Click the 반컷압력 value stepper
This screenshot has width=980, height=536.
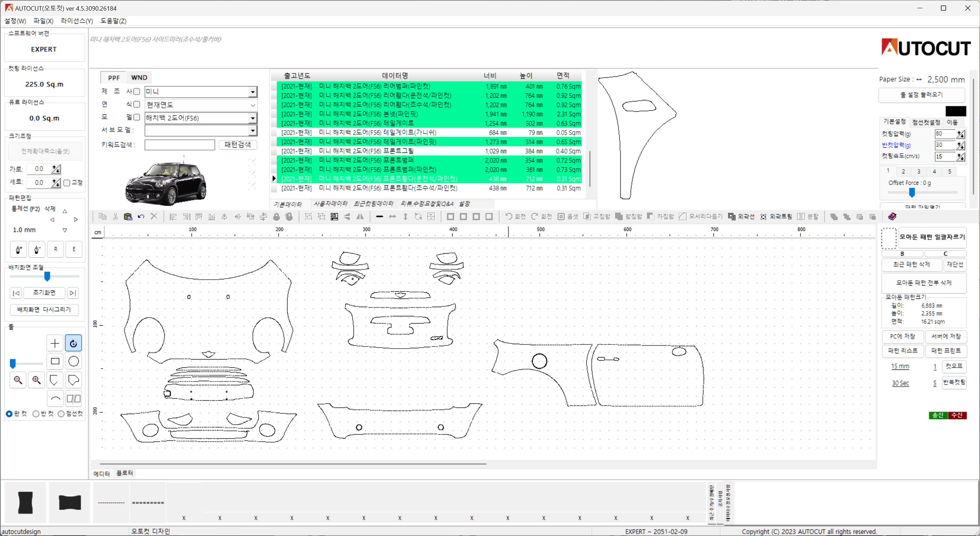(x=960, y=145)
